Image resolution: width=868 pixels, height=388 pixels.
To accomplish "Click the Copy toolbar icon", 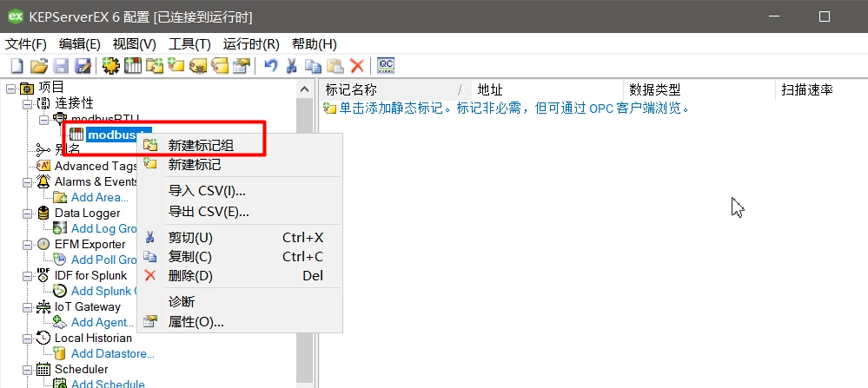I will 314,66.
